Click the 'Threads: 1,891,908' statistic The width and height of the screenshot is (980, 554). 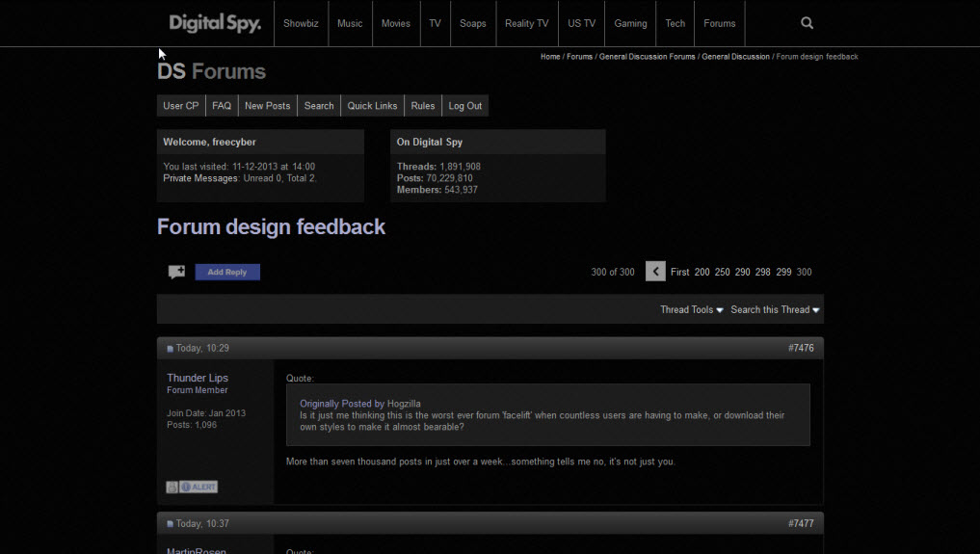[438, 166]
